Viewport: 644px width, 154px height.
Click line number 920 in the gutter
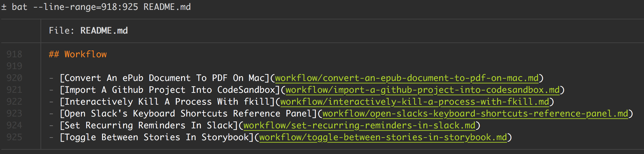14,78
